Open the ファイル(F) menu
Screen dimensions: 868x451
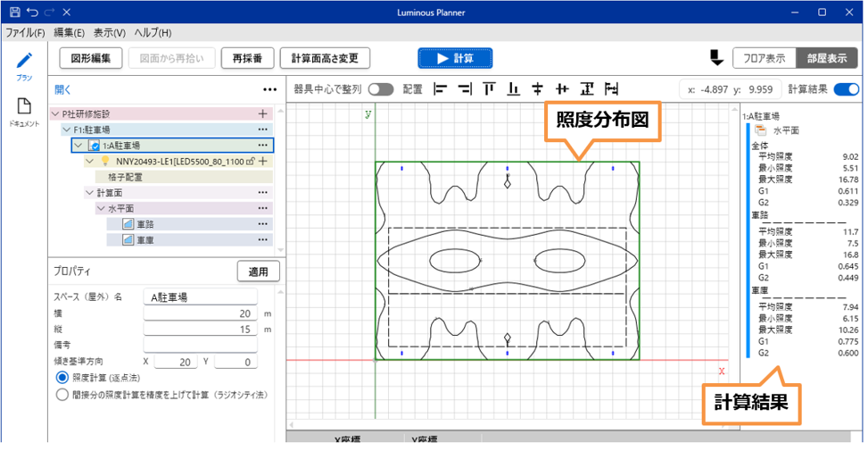pos(25,33)
